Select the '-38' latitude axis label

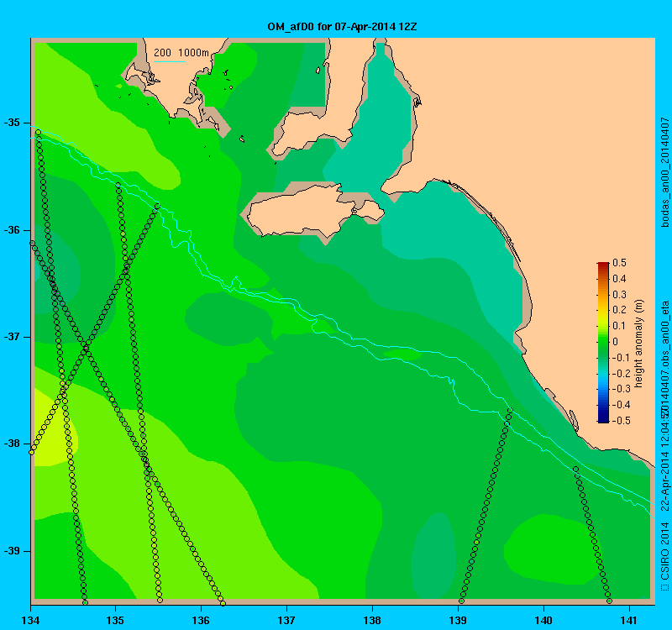12,444
